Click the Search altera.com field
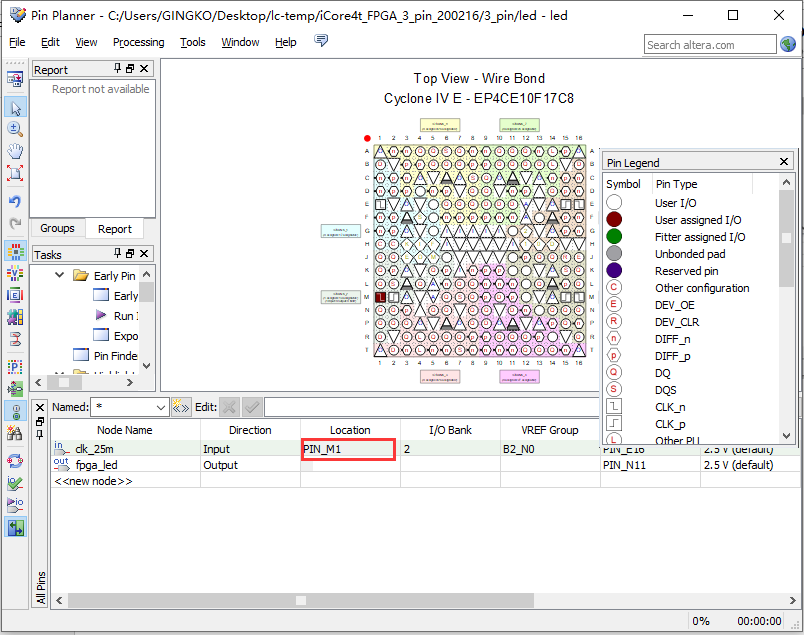The height and width of the screenshot is (635, 804). 709,44
